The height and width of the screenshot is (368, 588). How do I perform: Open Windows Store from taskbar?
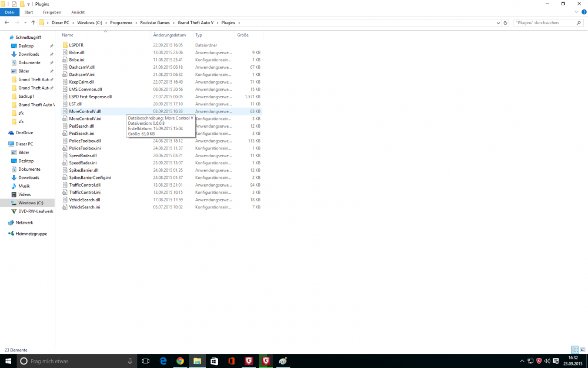214,361
